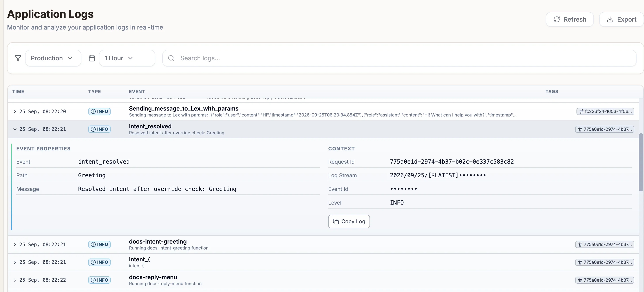
Task: Click the EVENT column header
Action: click(137, 92)
